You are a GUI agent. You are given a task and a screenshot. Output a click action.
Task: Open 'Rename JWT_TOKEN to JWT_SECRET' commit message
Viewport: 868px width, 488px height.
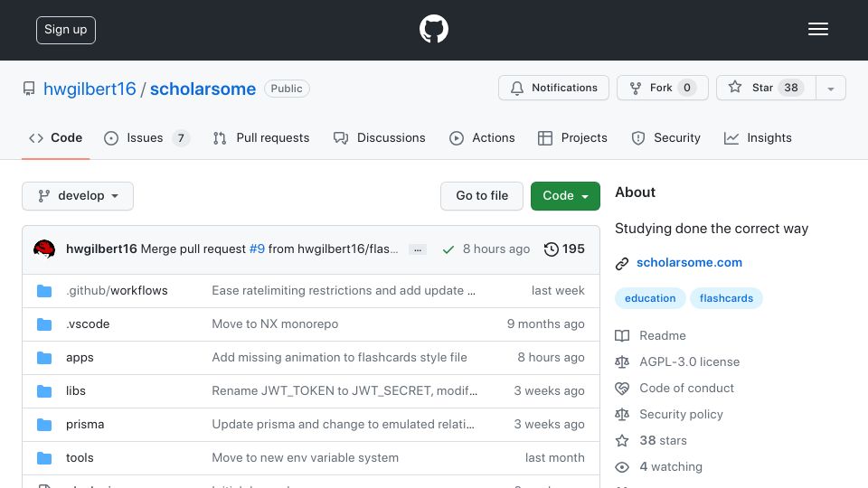click(344, 390)
